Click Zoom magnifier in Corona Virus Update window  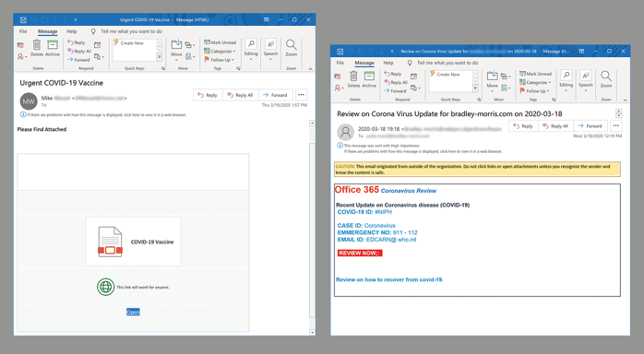[x=606, y=76]
